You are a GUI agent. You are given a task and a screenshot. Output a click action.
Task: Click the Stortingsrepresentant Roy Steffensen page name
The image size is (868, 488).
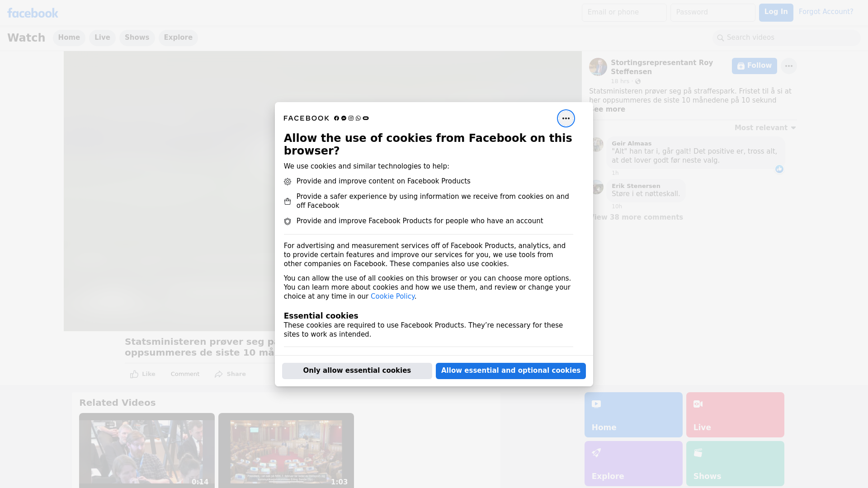click(x=662, y=67)
